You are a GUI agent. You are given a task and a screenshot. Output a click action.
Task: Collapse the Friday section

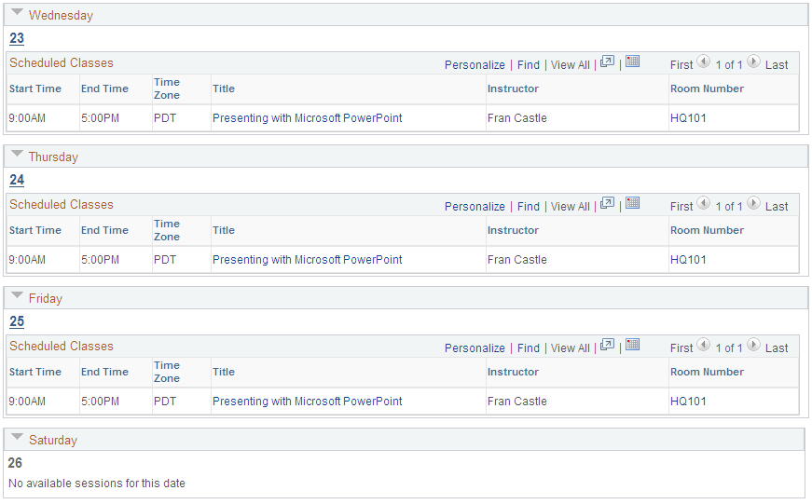point(18,295)
